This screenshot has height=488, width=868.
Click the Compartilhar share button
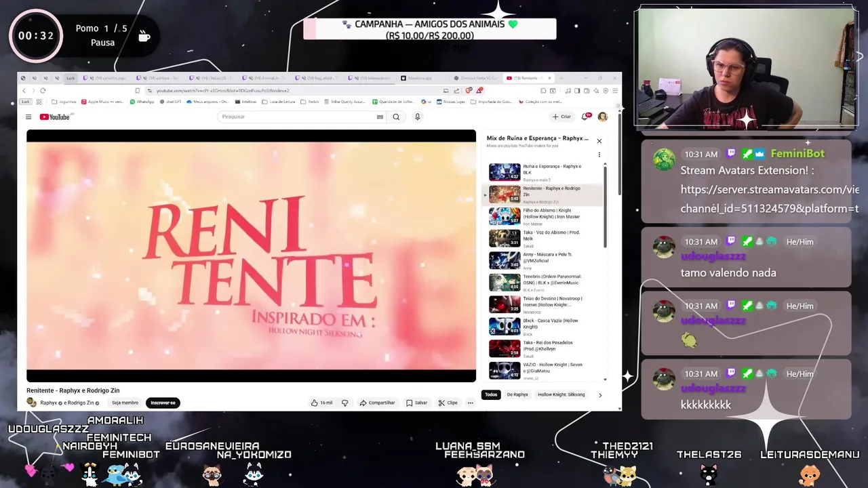tap(377, 403)
